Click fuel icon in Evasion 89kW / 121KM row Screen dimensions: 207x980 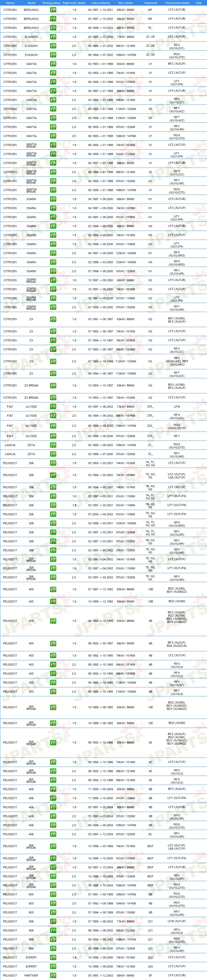[53, 46]
